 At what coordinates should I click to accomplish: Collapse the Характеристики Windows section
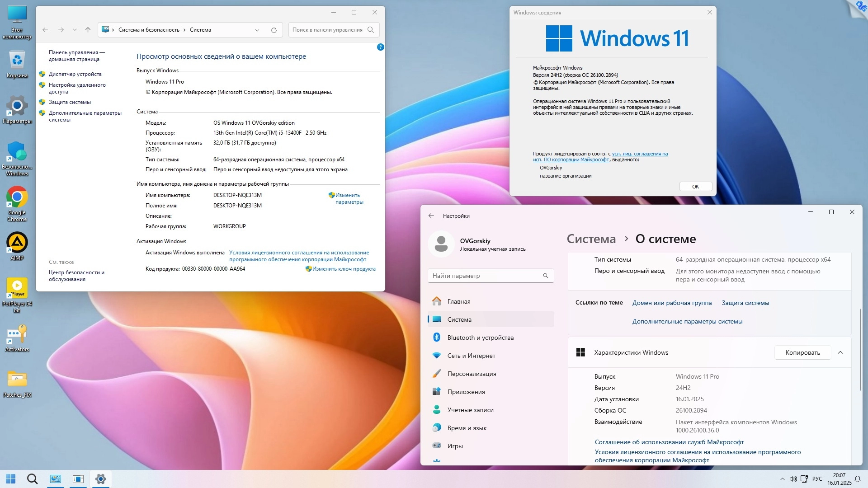[840, 352]
